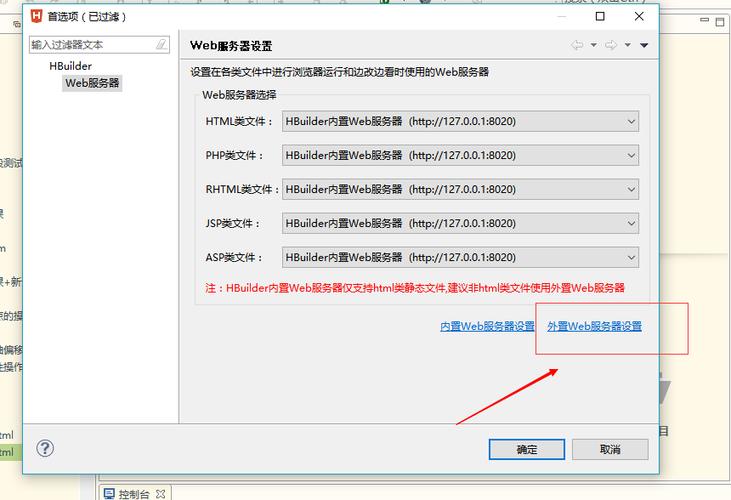This screenshot has height=500, width=731.
Task: Open the PHP类文件 server dropdown
Action: coord(460,156)
